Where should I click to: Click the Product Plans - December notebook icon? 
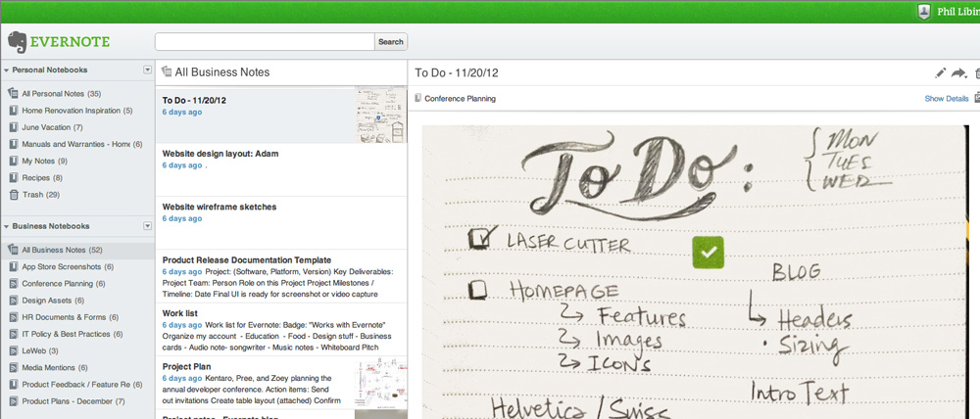(14, 401)
